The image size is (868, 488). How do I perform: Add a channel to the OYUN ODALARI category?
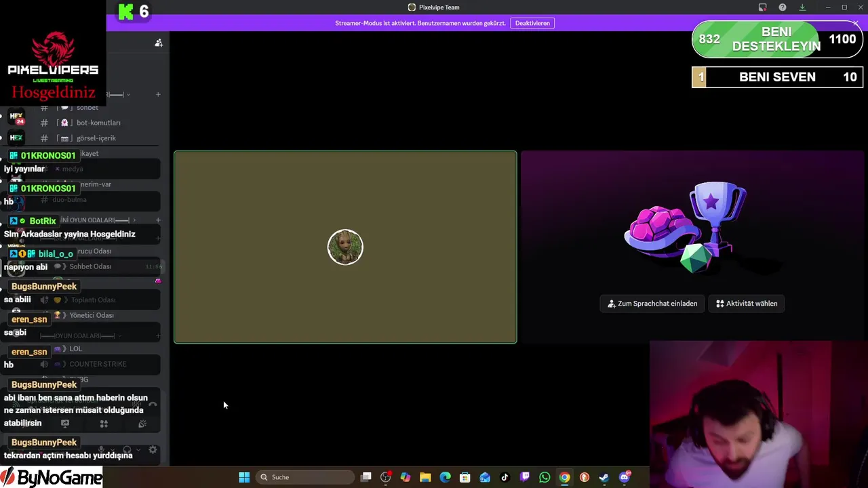[x=158, y=335]
